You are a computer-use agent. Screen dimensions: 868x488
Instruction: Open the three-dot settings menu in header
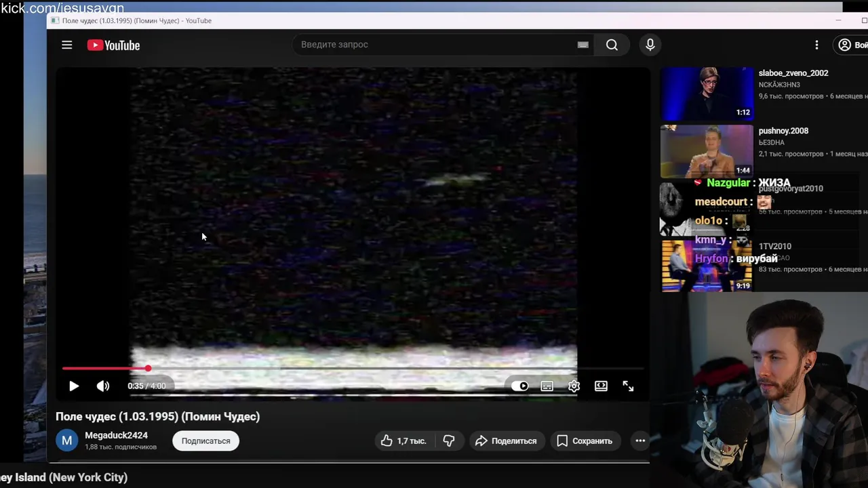tap(816, 45)
